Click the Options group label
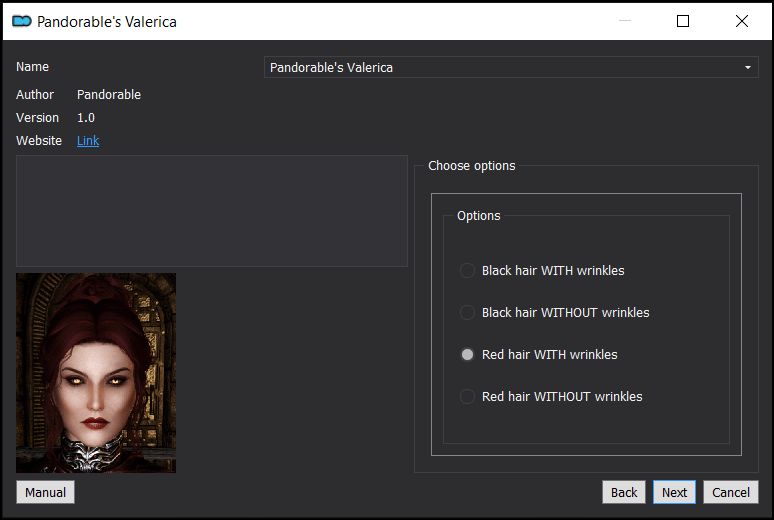 coord(478,216)
